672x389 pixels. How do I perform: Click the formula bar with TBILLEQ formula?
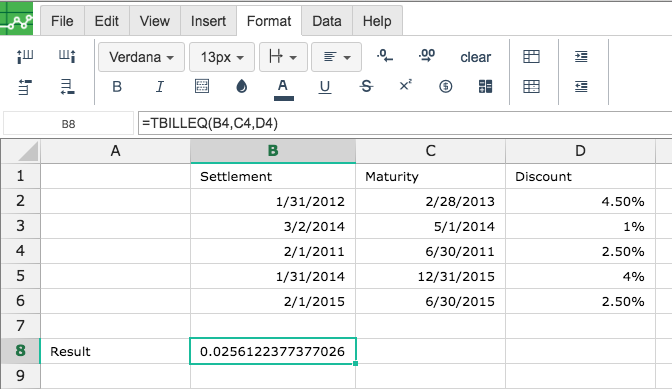[405, 123]
